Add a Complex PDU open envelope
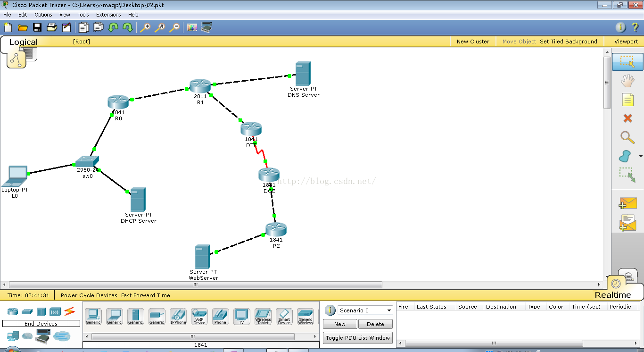Image resolution: width=644 pixels, height=352 pixels. click(627, 223)
